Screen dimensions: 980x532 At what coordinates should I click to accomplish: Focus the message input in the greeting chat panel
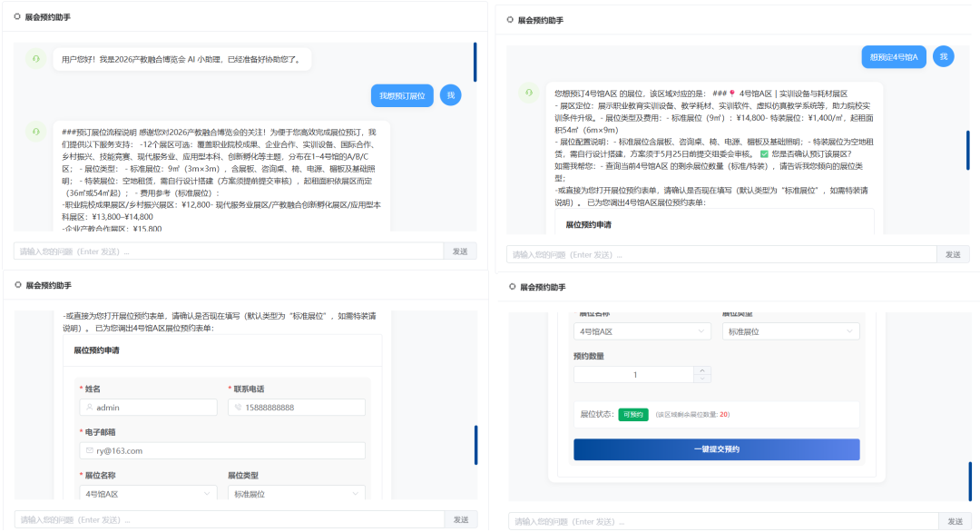click(229, 251)
